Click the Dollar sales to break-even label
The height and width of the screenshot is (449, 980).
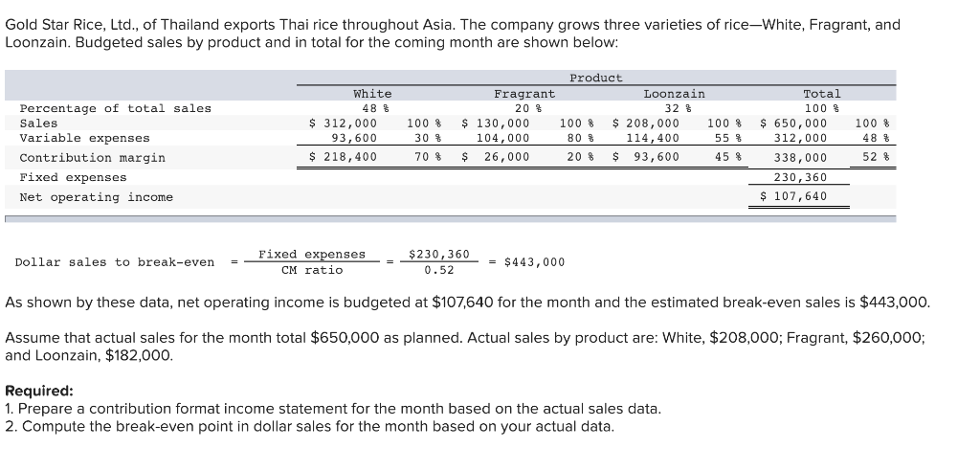[115, 262]
